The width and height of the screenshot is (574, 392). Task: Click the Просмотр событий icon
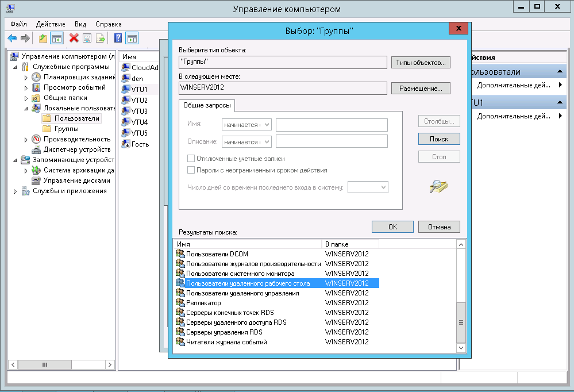[x=36, y=87]
